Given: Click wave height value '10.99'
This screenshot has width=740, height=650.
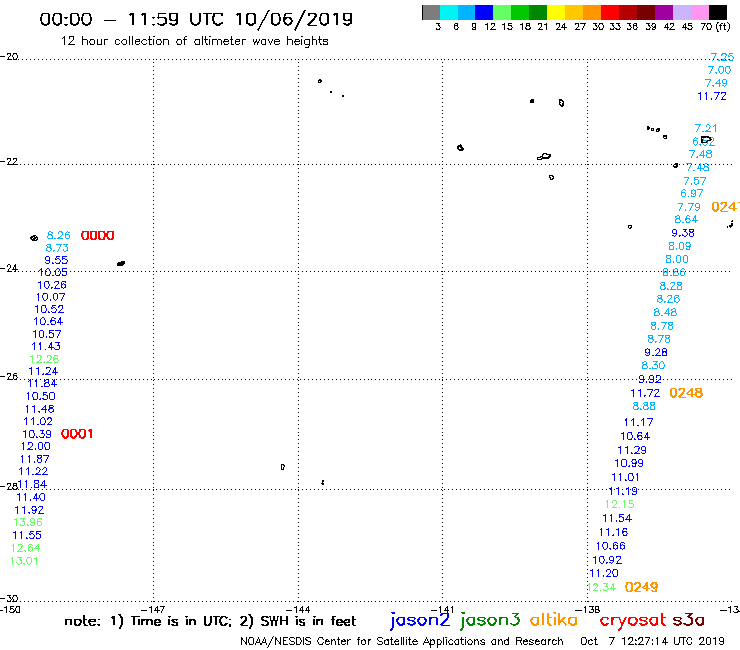Looking at the screenshot, I should [629, 463].
